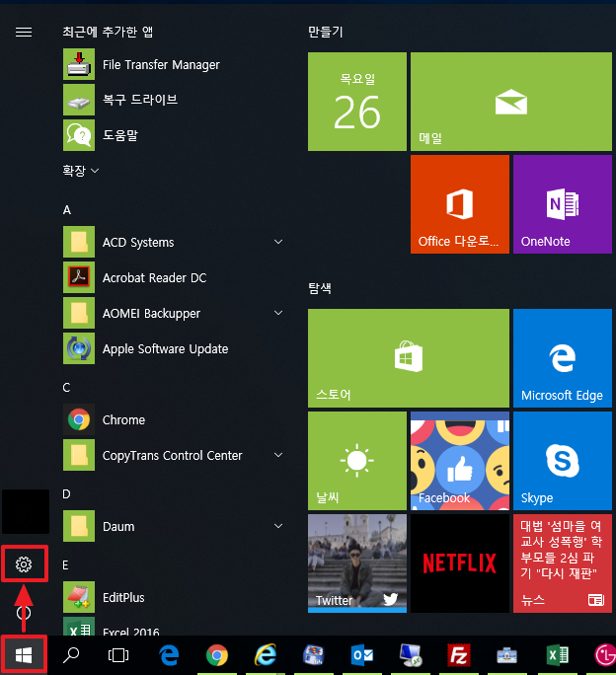616x675 pixels.
Task: Jump to letter A section header
Action: tap(67, 209)
